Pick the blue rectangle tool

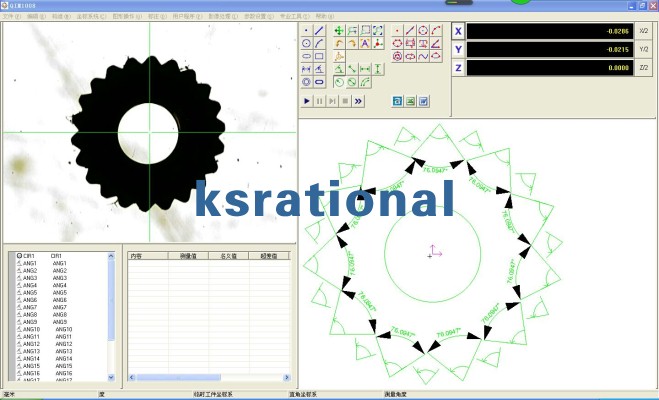click(320, 56)
